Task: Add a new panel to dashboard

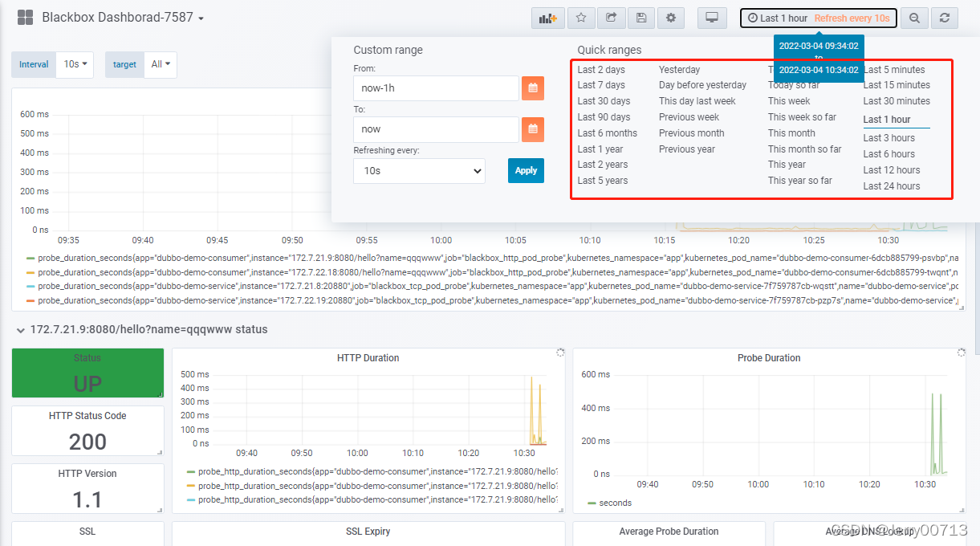Action: coord(548,18)
